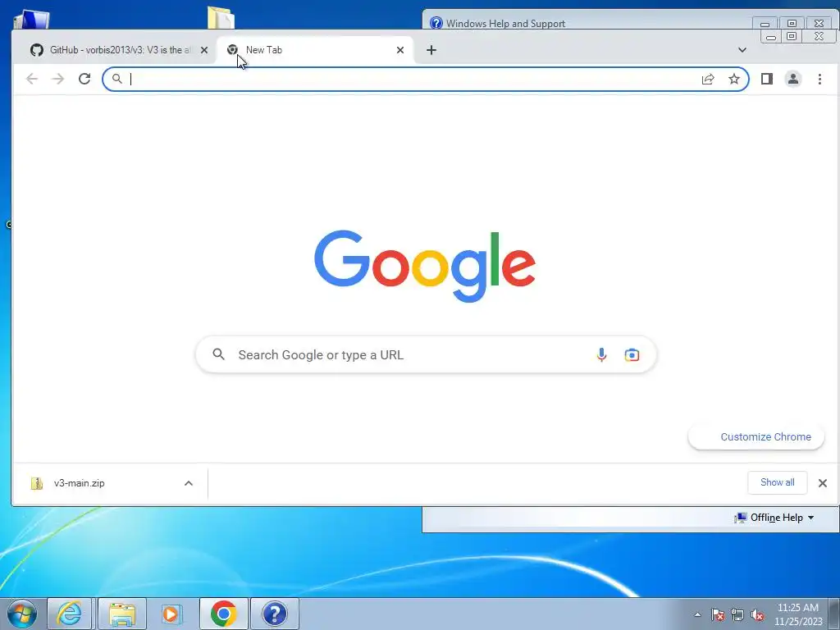Click the muted volume tray icon
This screenshot has height=630, width=840.
tap(757, 614)
